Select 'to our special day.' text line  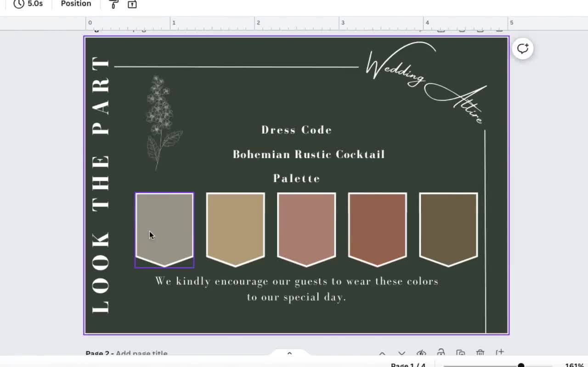coord(296,297)
